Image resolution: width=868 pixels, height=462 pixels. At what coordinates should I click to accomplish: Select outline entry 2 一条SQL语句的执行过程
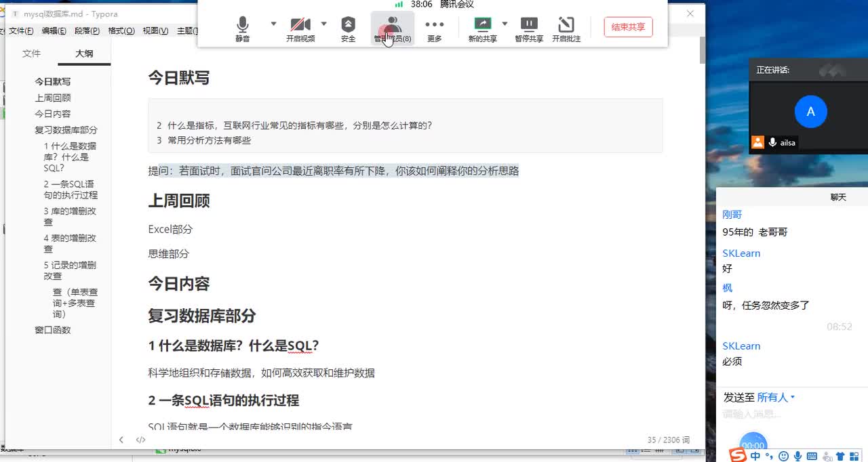tap(71, 190)
